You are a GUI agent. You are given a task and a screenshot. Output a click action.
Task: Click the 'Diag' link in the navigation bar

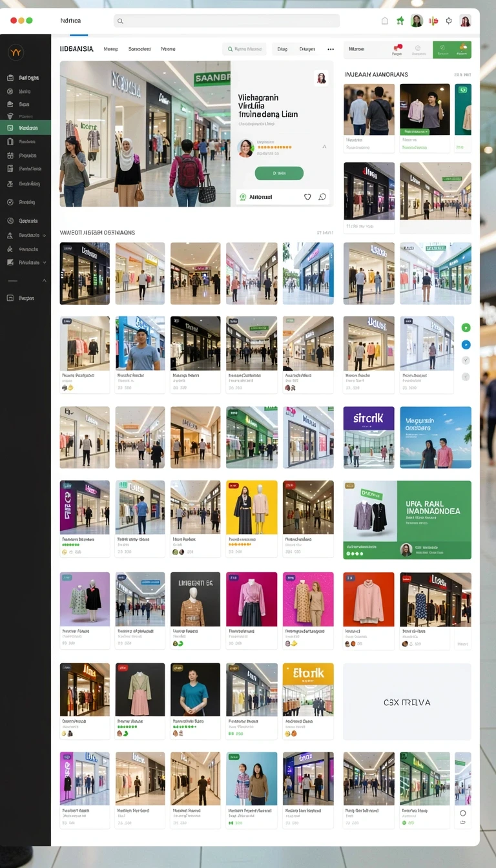282,49
